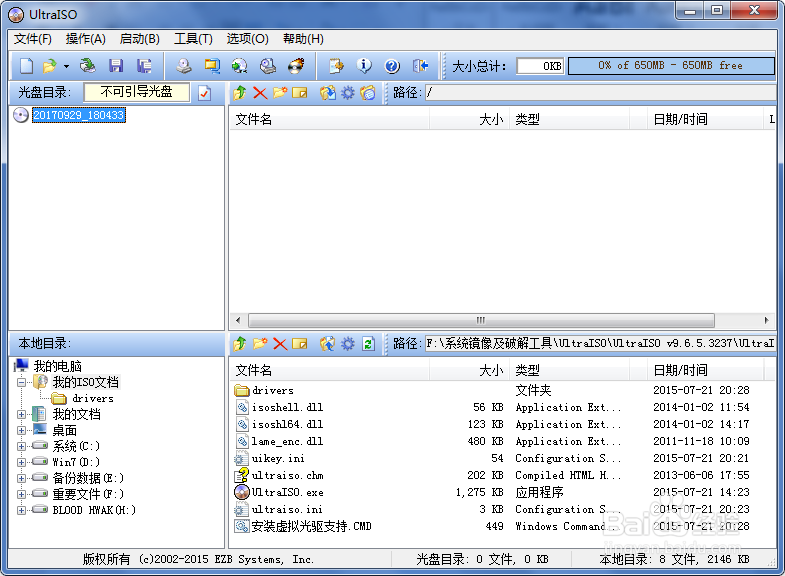Image resolution: width=785 pixels, height=576 pixels.
Task: Select the UltraISO.exe file
Action: click(x=287, y=492)
